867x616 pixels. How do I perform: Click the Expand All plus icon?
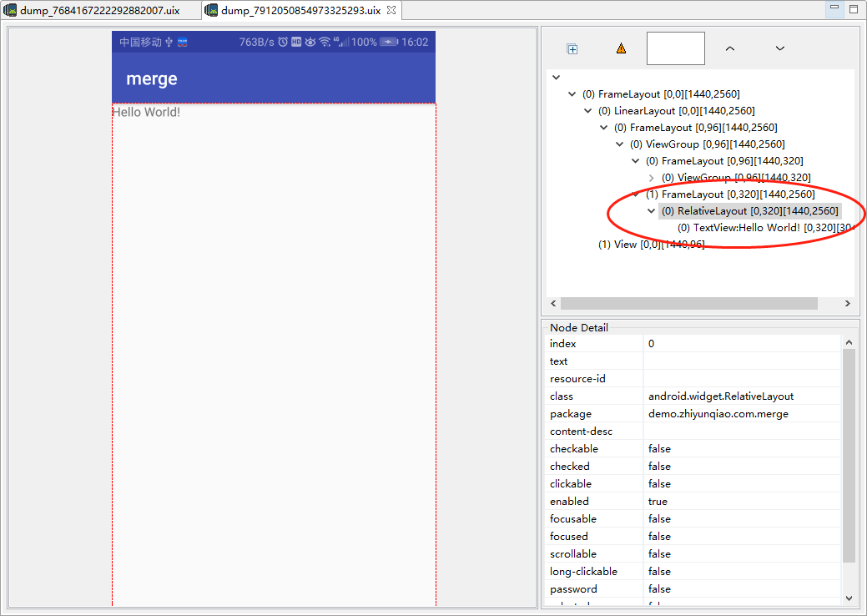[572, 49]
